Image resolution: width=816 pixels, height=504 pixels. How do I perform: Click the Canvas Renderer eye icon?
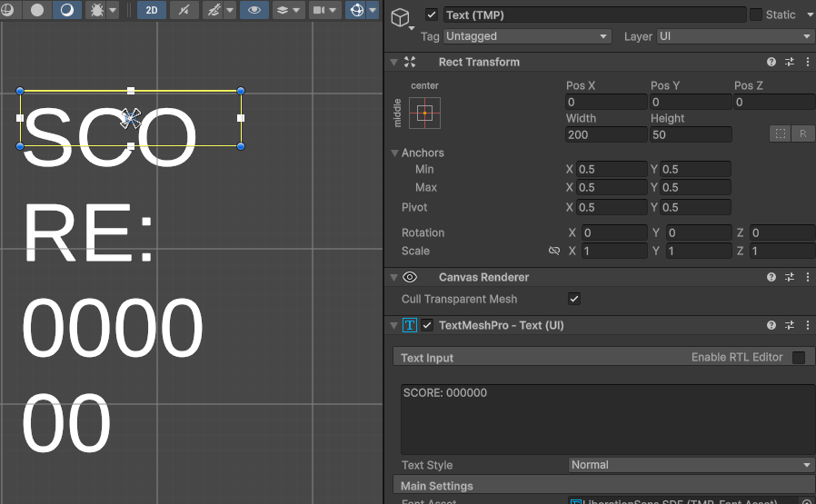pos(410,277)
